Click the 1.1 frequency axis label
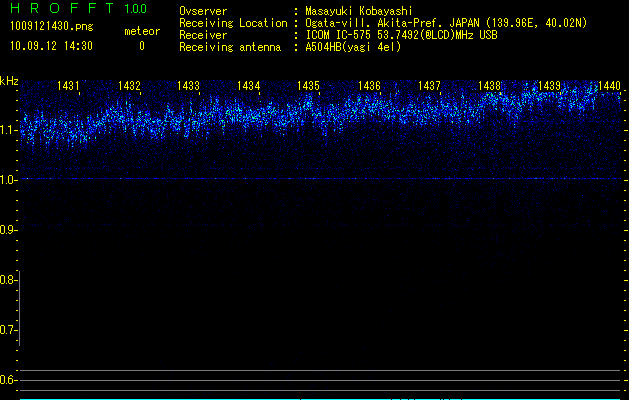Viewport: 629px width, 400px height. (8, 130)
